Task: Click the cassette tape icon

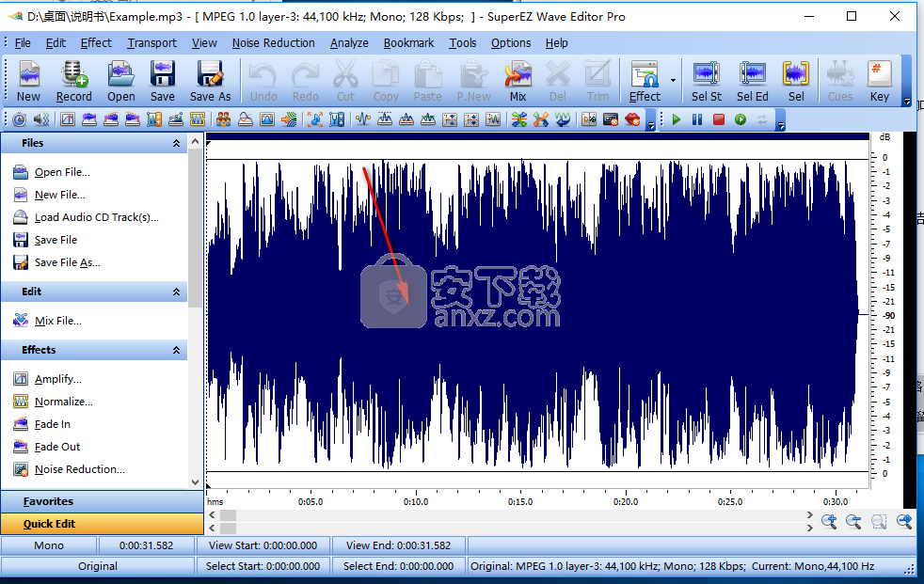Action: (611, 120)
